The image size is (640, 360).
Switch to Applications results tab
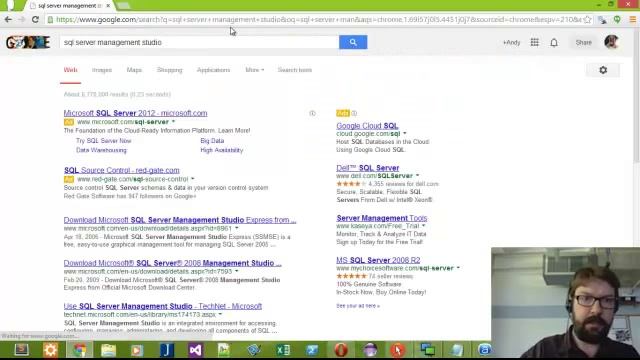pyautogui.click(x=213, y=70)
